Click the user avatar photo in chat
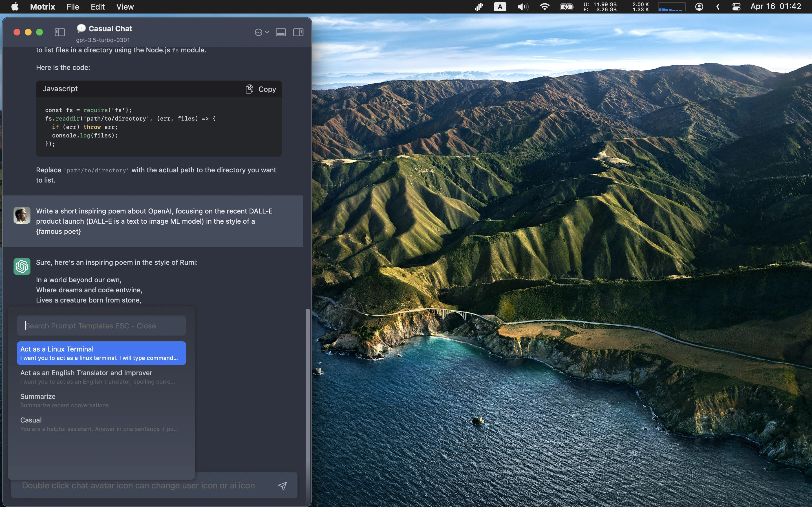Image resolution: width=812 pixels, height=507 pixels. point(22,215)
